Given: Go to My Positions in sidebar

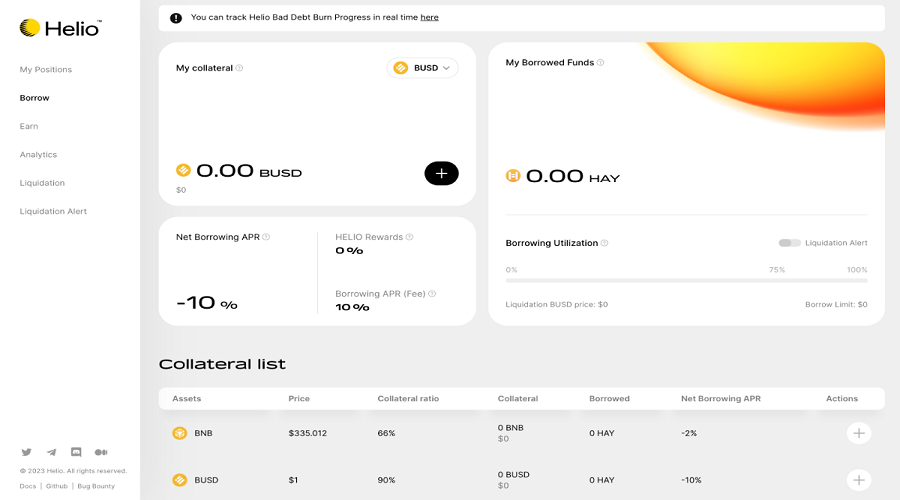Looking at the screenshot, I should point(46,69).
